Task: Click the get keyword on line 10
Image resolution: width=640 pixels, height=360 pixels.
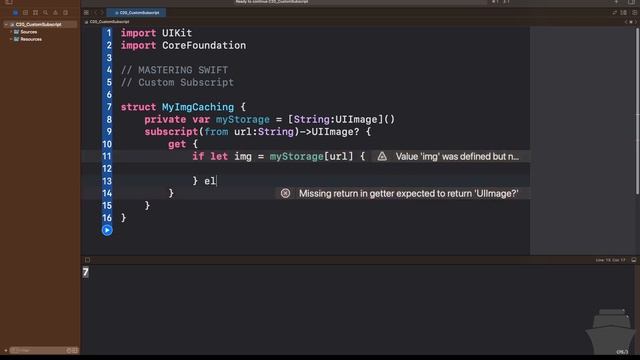Action: [x=177, y=144]
